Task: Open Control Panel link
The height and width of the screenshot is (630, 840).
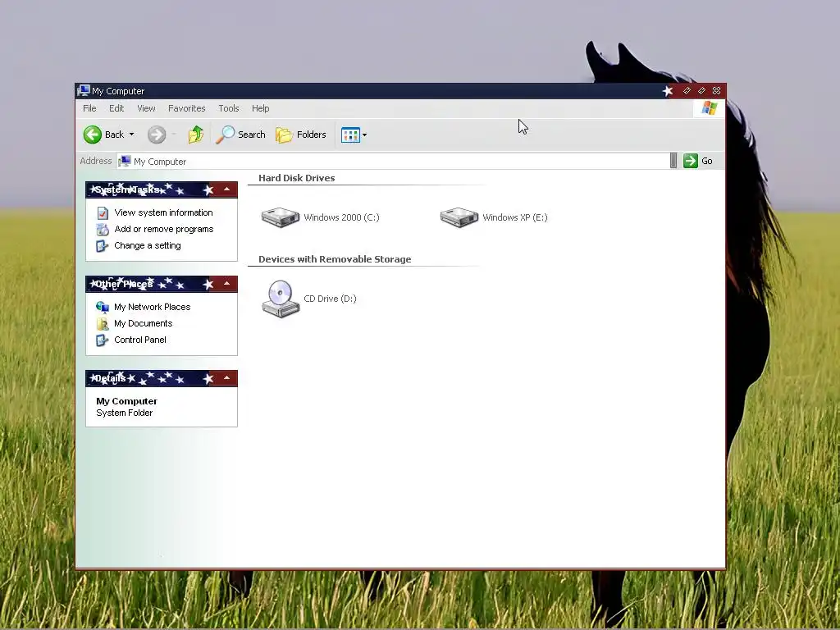Action: 139,340
